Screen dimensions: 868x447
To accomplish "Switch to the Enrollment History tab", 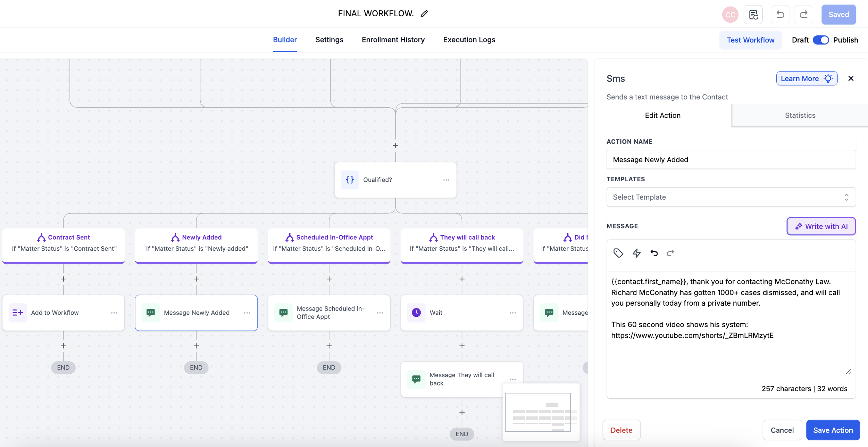I will pos(393,40).
